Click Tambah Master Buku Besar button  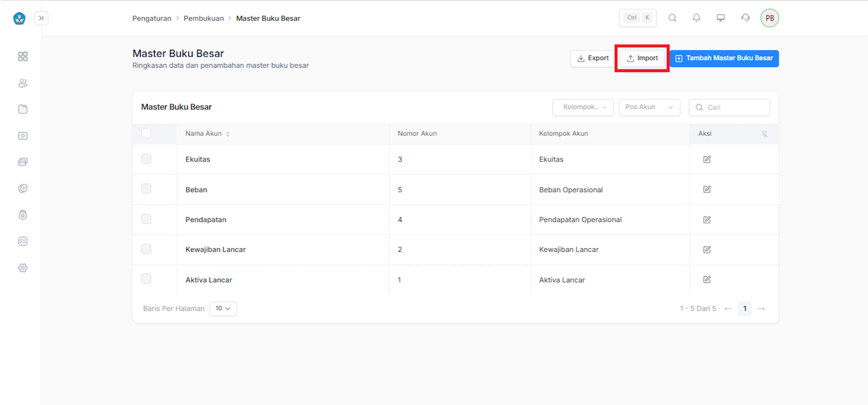(x=724, y=58)
